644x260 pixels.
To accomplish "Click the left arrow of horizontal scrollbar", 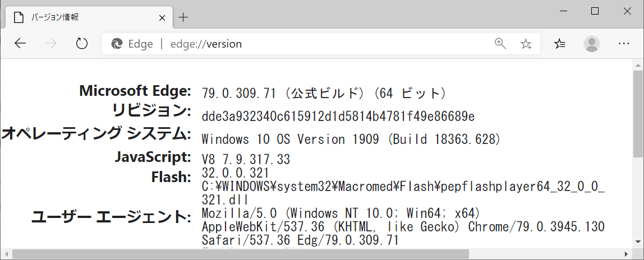I will tap(6, 254).
